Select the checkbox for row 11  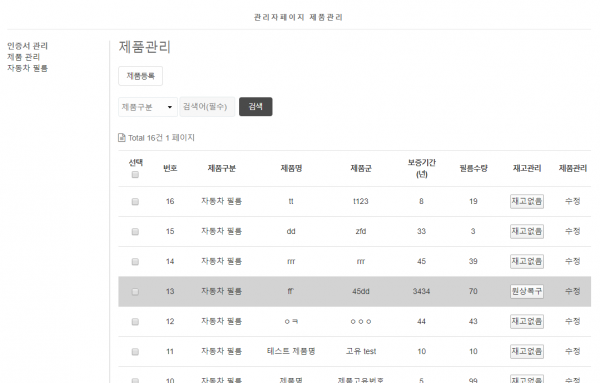[135, 352]
